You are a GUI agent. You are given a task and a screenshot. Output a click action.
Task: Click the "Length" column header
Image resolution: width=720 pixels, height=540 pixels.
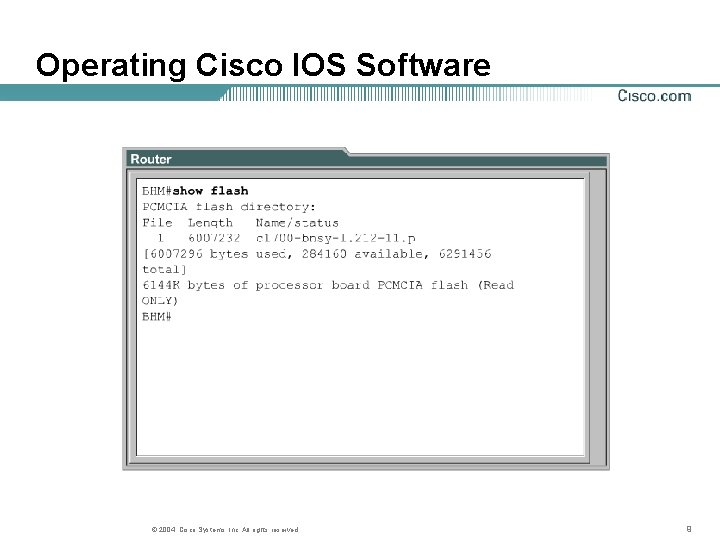pos(210,223)
